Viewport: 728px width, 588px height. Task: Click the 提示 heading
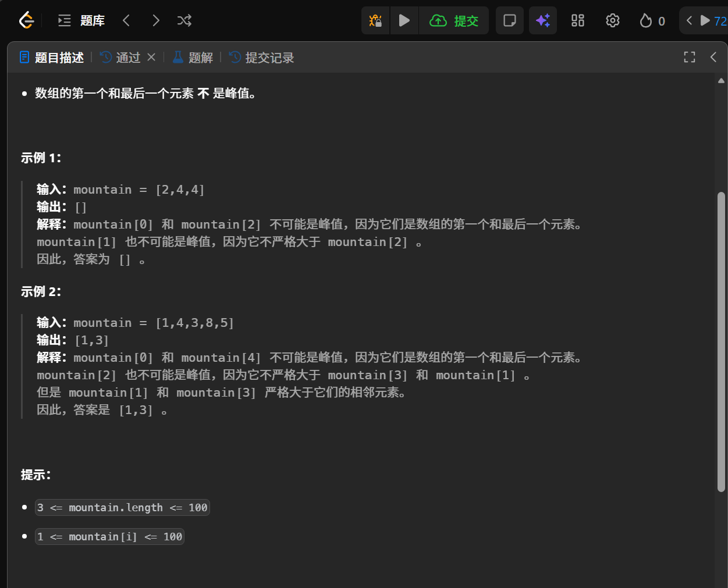point(36,475)
